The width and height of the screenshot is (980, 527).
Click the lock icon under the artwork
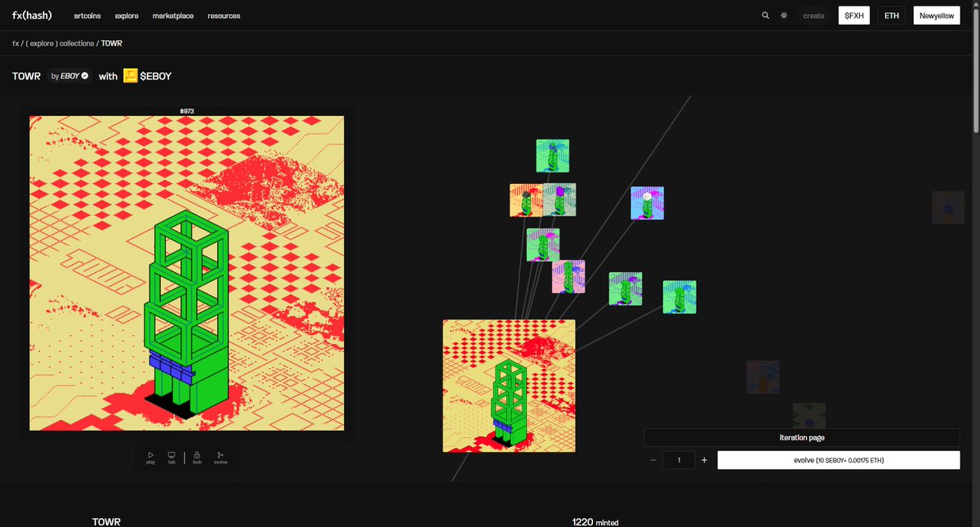(x=197, y=458)
